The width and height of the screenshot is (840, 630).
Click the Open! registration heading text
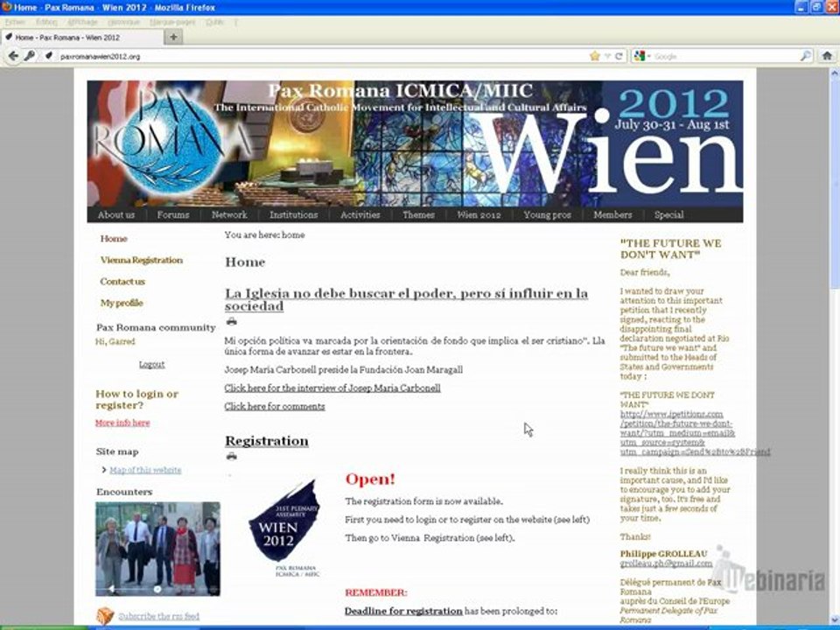(x=370, y=479)
